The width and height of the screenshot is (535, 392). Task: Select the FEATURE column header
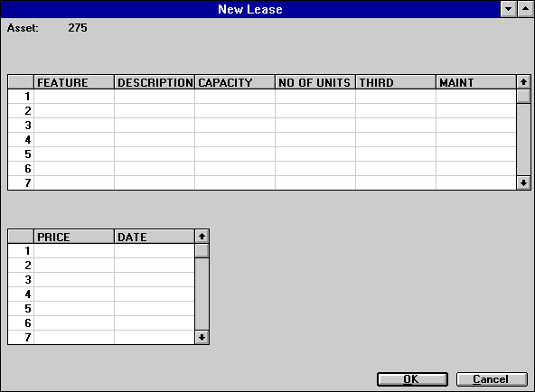pos(74,82)
